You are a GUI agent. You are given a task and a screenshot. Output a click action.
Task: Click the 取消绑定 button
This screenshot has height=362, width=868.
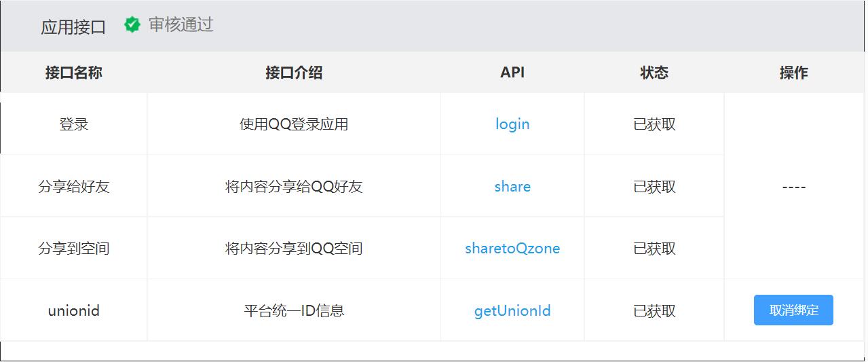(793, 310)
